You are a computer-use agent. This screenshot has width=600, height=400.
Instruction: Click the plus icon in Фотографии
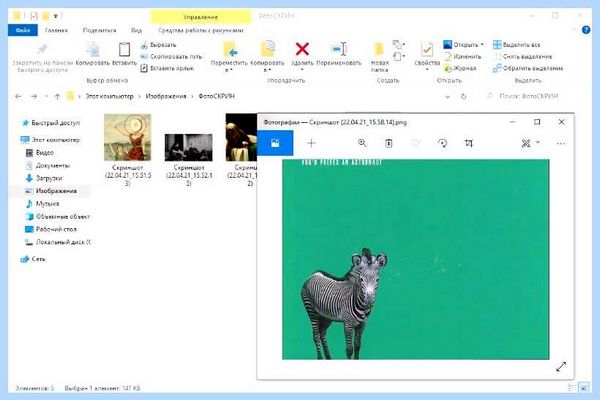pos(311,143)
